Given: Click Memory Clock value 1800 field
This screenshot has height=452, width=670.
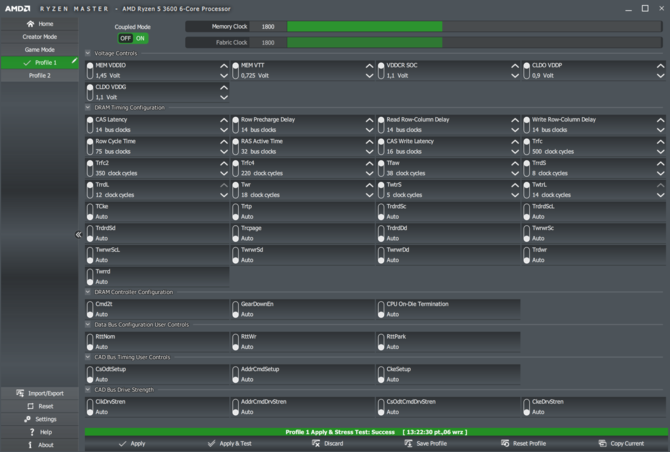Looking at the screenshot, I should [268, 26].
